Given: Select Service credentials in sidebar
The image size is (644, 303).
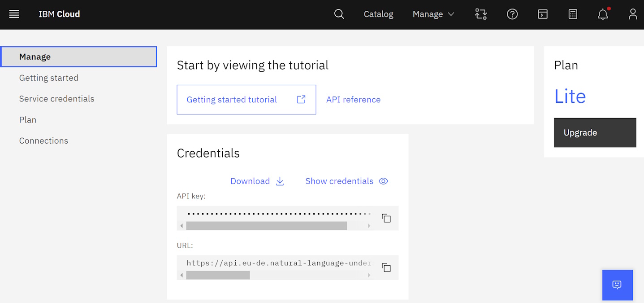Looking at the screenshot, I should point(56,99).
